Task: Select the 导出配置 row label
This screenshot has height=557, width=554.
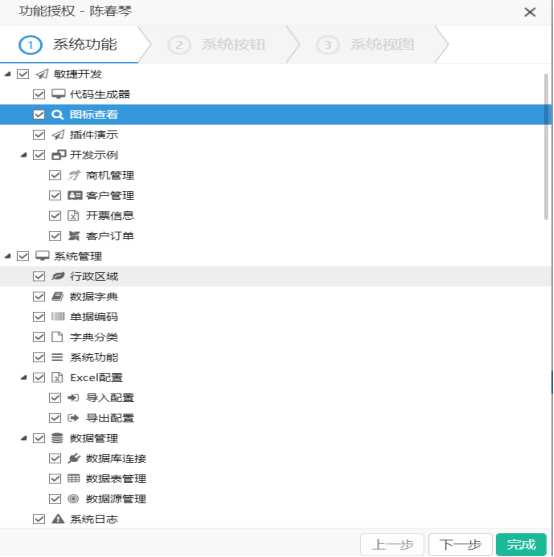Action: (x=110, y=418)
